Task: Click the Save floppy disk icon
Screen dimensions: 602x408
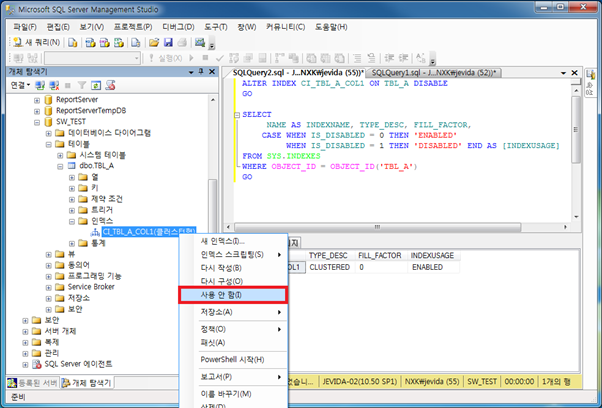Action: tap(168, 42)
